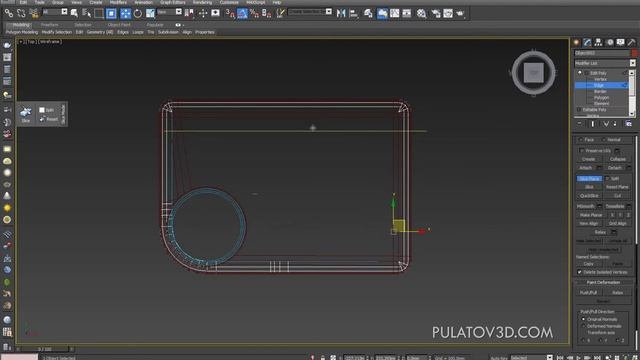Toggle Angle Snap icon

tap(242, 13)
